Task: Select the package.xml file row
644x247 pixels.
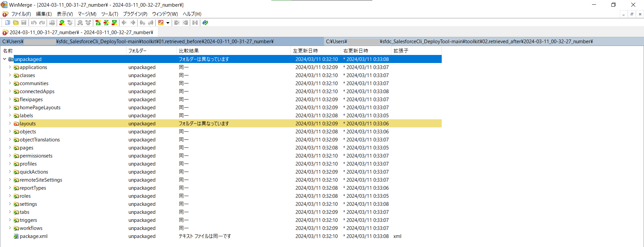Action: point(221,236)
